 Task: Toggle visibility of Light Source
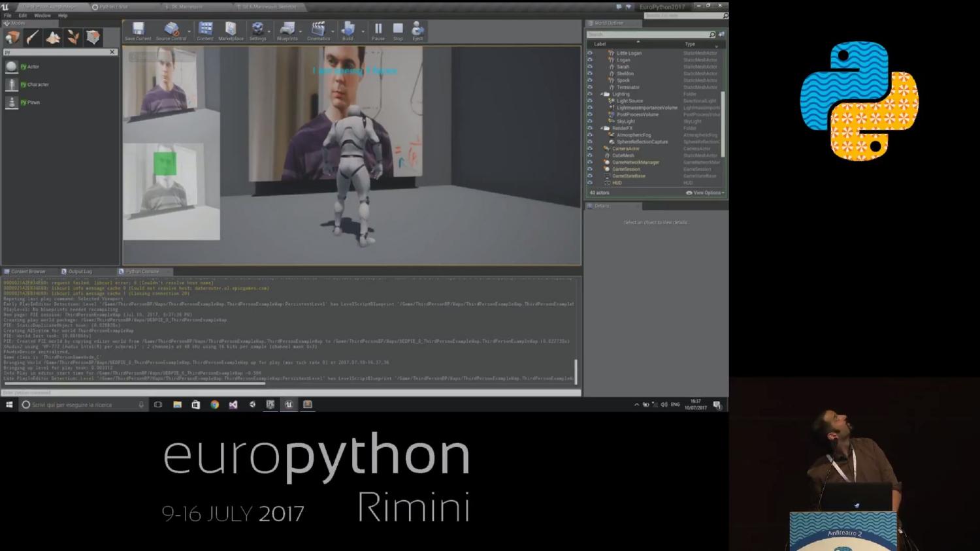[590, 101]
